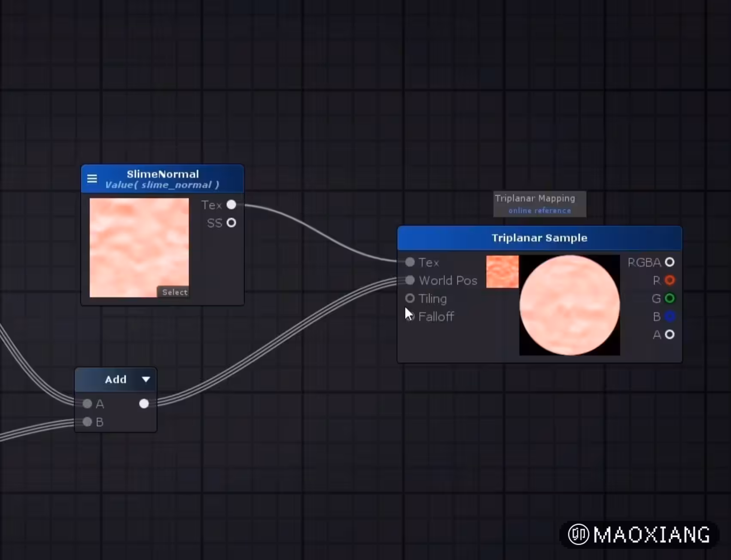
Task: Click the World Pos input port
Action: (410, 280)
